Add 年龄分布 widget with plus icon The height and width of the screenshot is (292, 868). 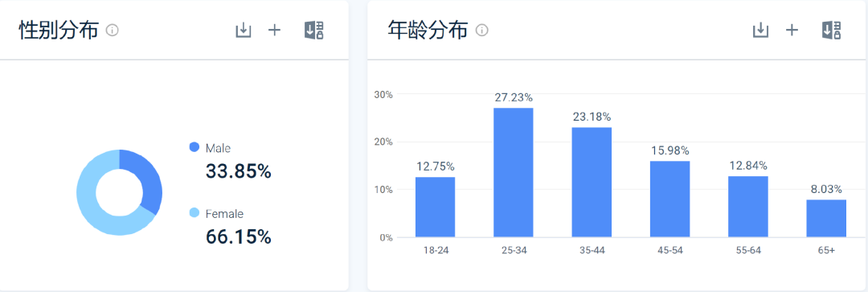pyautogui.click(x=792, y=31)
